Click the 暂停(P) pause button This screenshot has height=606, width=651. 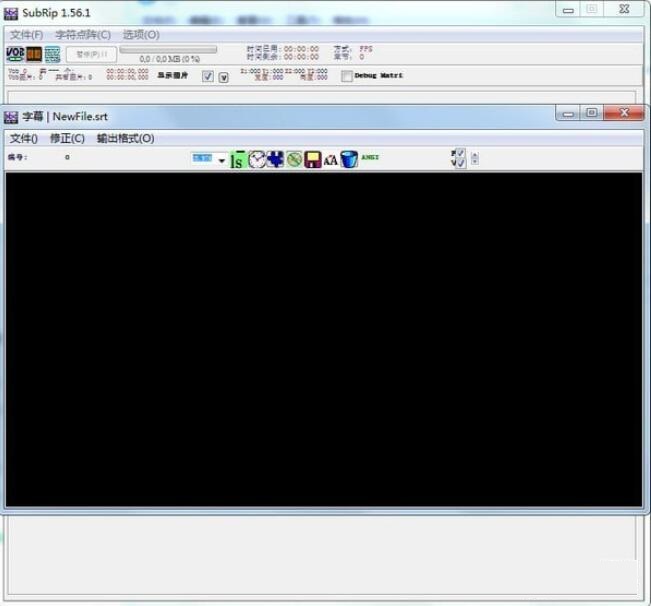91,54
